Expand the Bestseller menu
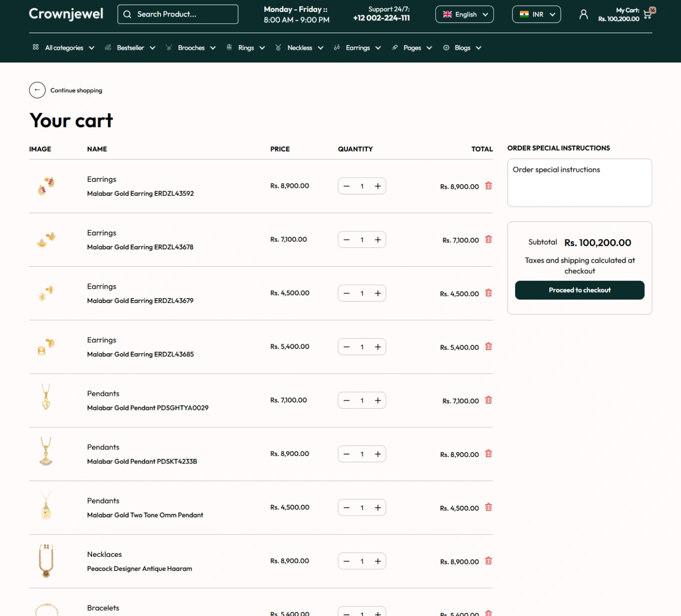This screenshot has height=616, width=681. [x=130, y=48]
